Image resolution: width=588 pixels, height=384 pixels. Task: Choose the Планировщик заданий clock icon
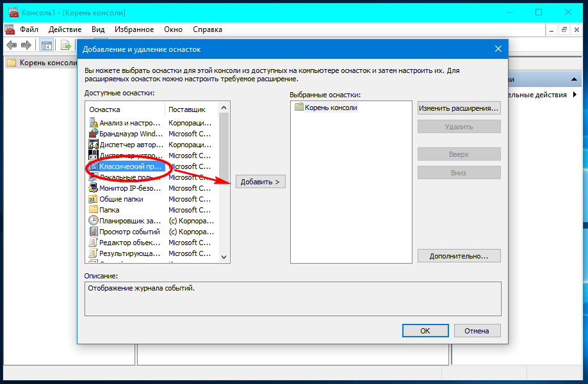[x=94, y=221]
